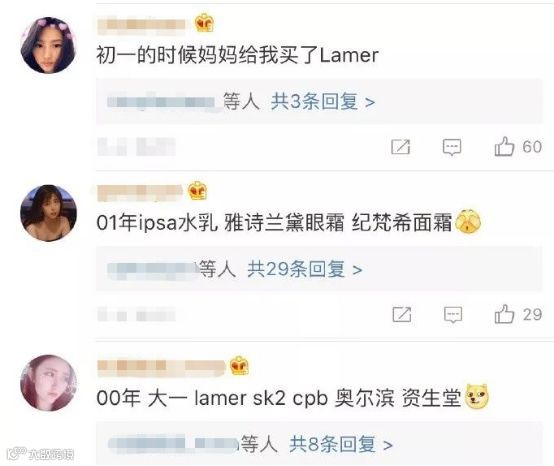Viewport: 554px width, 466px height.
Task: Click the crown badge beside the second username
Action: pyautogui.click(x=198, y=191)
